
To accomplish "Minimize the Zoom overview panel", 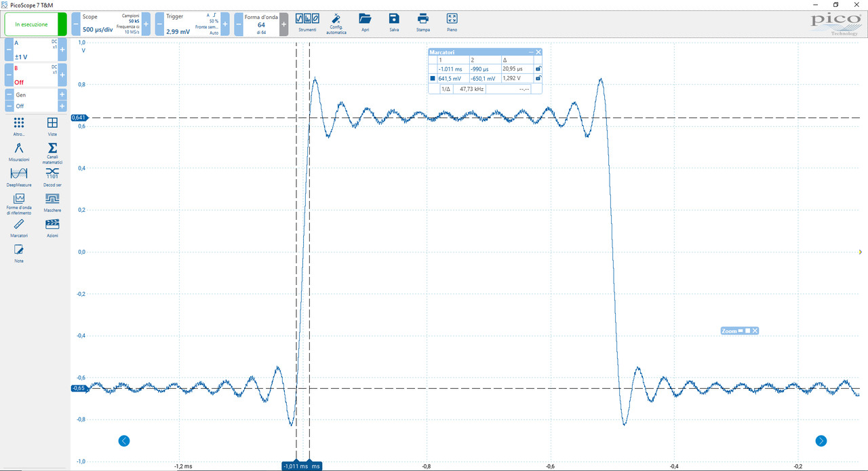I will tap(741, 331).
